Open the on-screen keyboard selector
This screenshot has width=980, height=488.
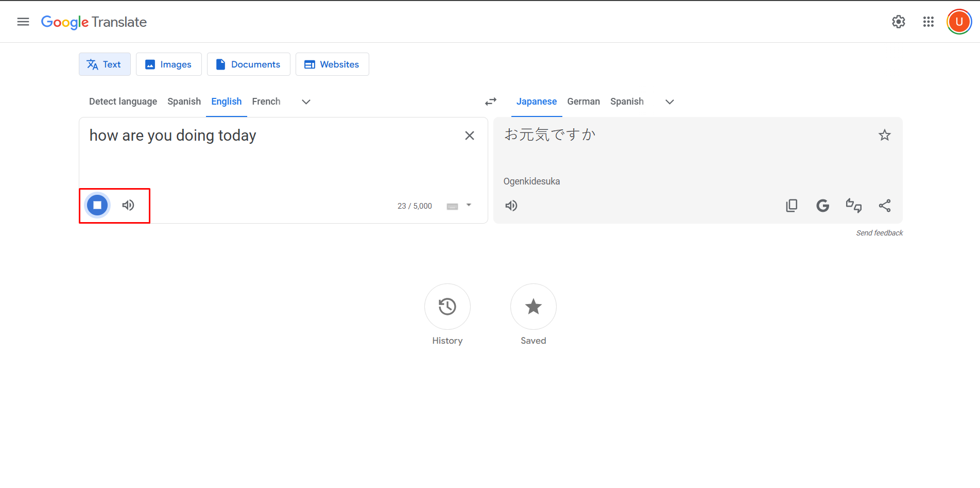pos(452,206)
